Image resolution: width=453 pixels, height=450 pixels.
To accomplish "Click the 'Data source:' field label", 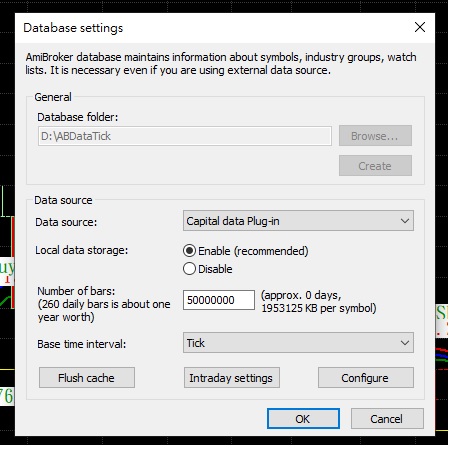I will pos(66,222).
